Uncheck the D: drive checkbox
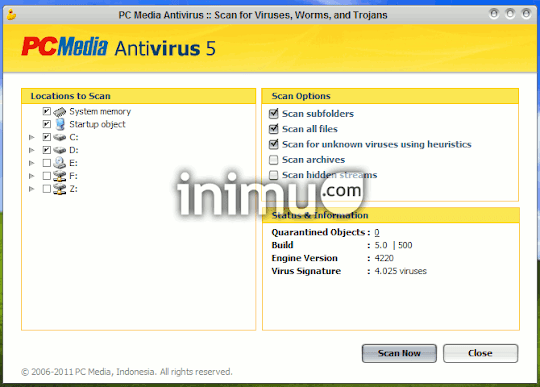This screenshot has width=540, height=387. click(x=47, y=150)
